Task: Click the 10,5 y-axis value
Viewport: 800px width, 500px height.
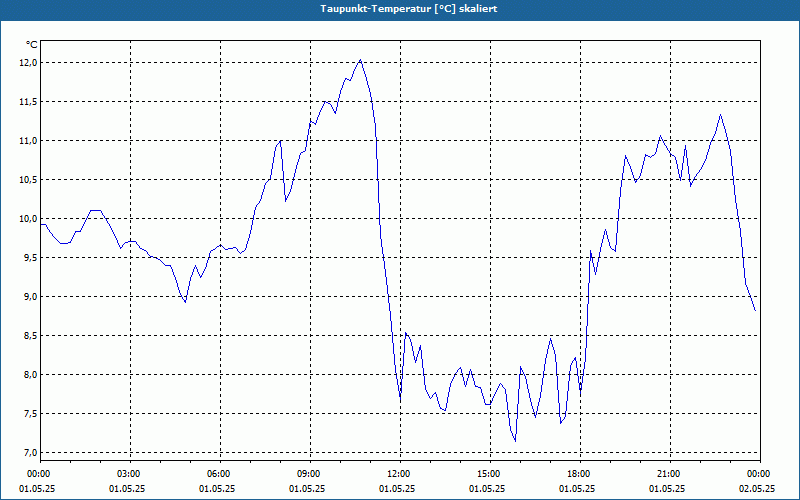Action: pyautogui.click(x=29, y=180)
